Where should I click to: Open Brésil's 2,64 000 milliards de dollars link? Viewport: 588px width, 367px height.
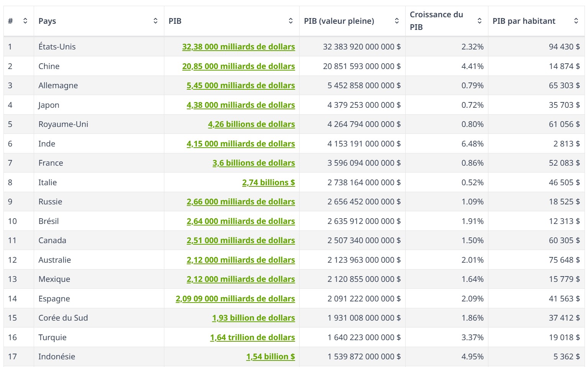[241, 221]
